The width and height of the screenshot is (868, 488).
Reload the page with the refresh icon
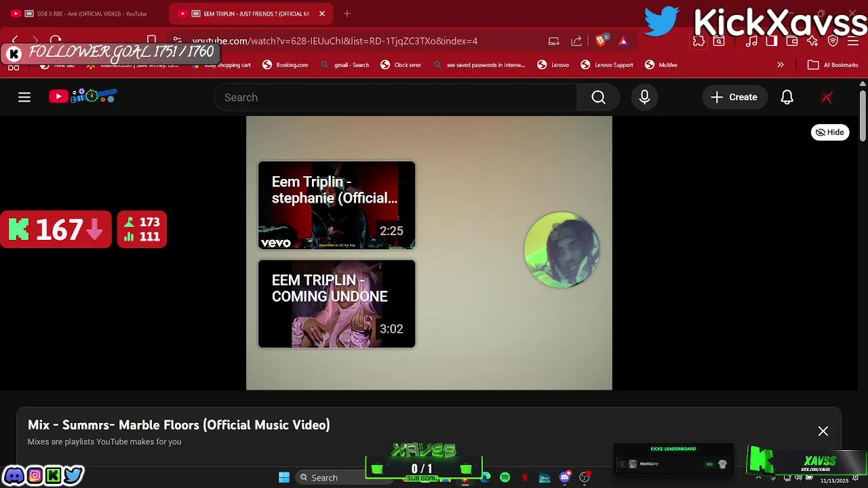[x=56, y=41]
